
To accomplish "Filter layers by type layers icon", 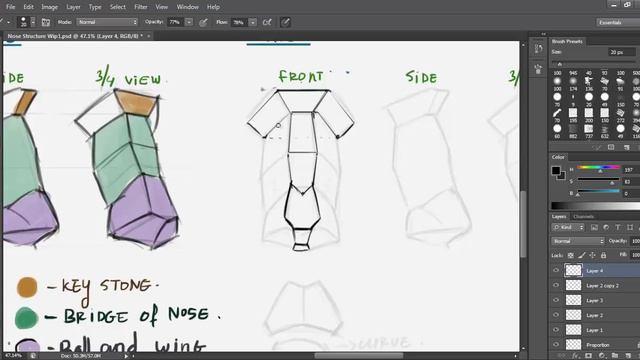I will [618, 227].
